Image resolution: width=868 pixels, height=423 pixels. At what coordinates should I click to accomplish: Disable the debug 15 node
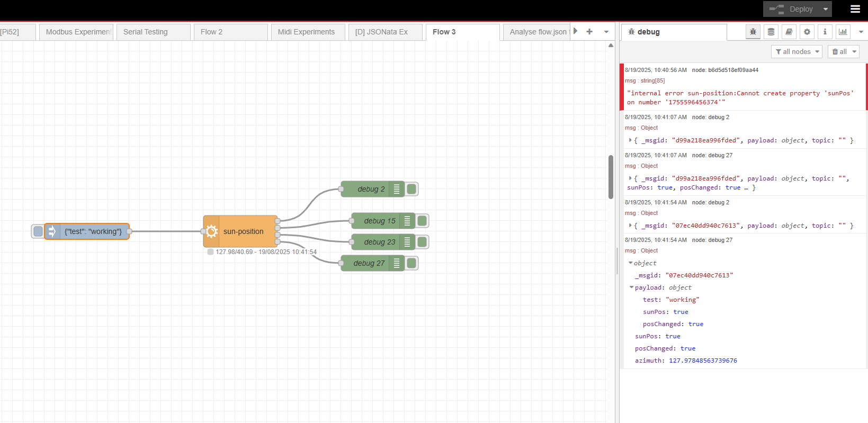(x=422, y=221)
